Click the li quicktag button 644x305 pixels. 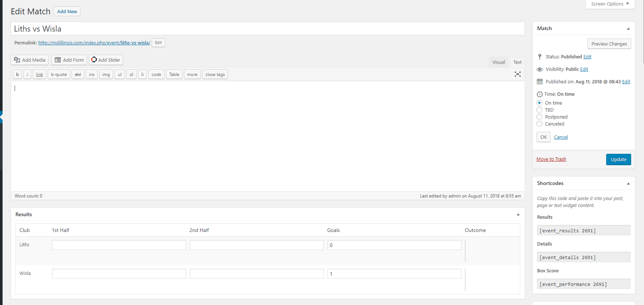142,75
